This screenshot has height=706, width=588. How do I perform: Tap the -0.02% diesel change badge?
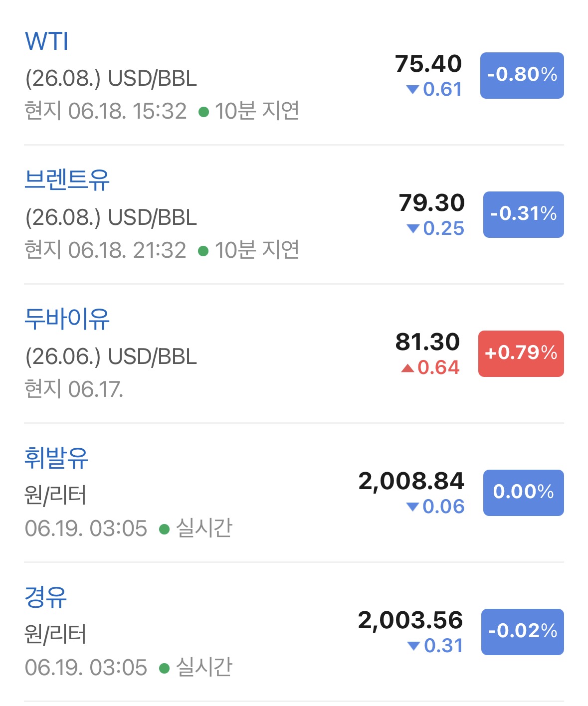522,632
